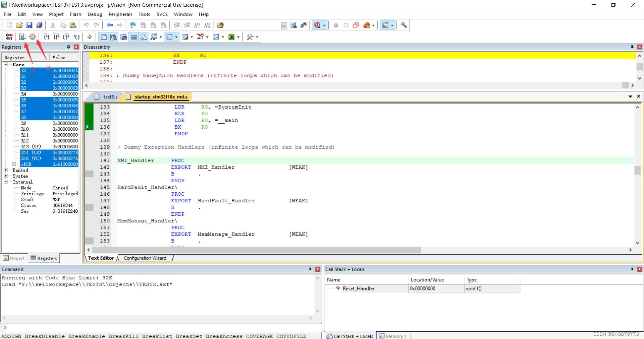Click the yellow Show Next Statement arrow
644x339 pixels.
point(90,37)
